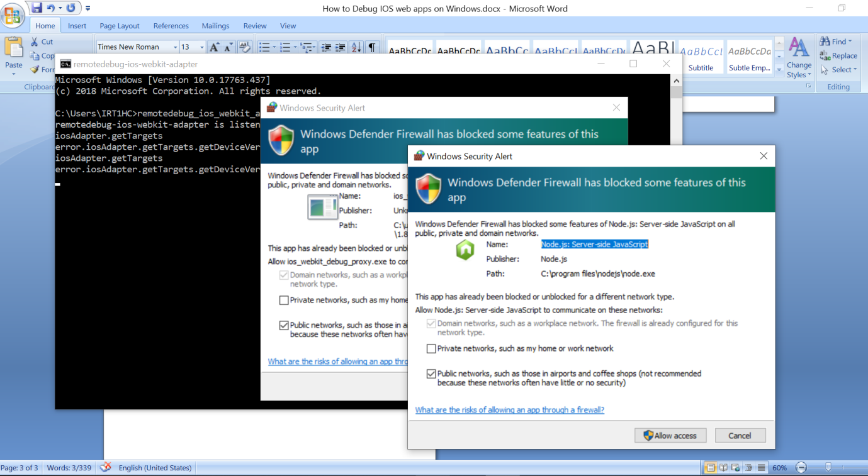Image resolution: width=868 pixels, height=476 pixels.
Task: Expand the Styles gallery More arrow
Action: click(x=779, y=69)
